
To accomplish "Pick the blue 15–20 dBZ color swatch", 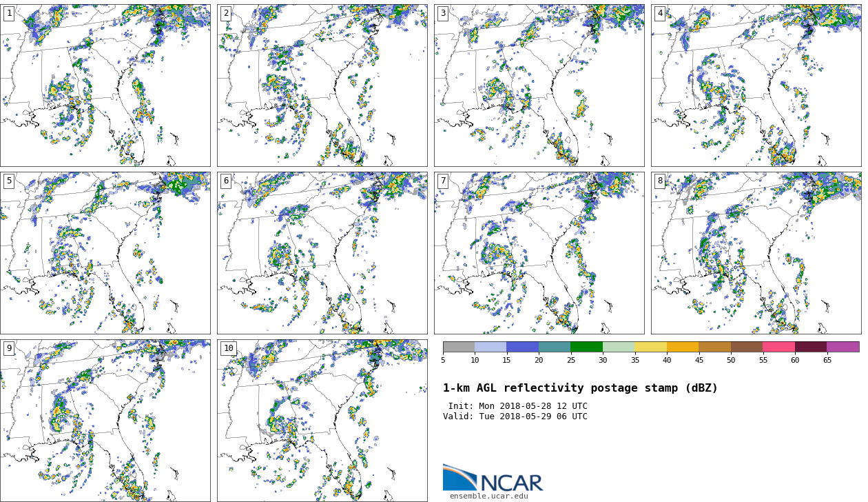I will pos(522,347).
